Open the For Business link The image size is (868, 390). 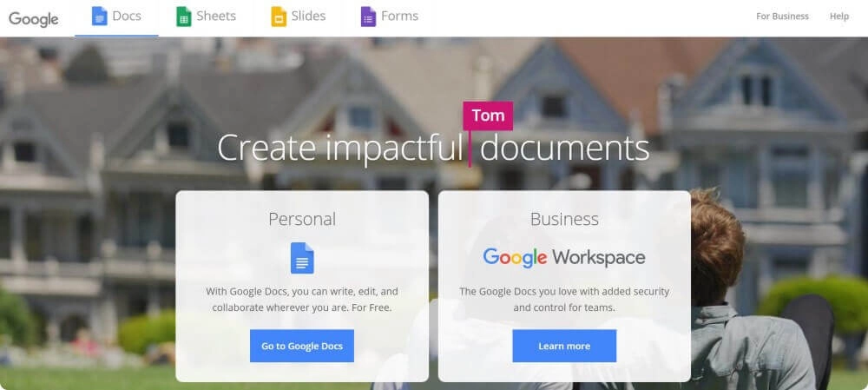pyautogui.click(x=782, y=17)
